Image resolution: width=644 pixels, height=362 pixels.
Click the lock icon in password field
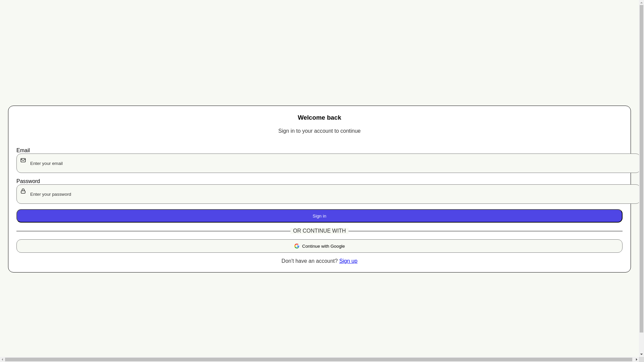(23, 191)
